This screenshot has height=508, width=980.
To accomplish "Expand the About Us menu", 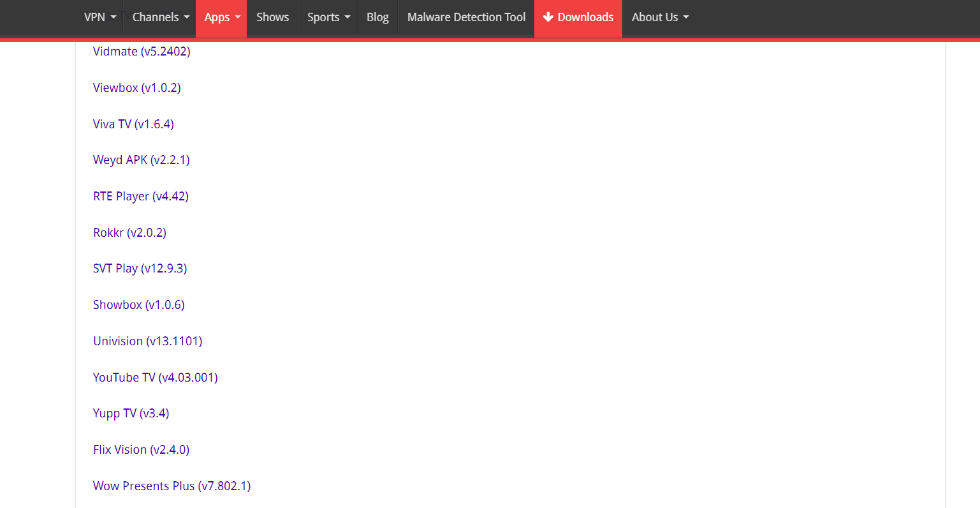I will coord(660,17).
